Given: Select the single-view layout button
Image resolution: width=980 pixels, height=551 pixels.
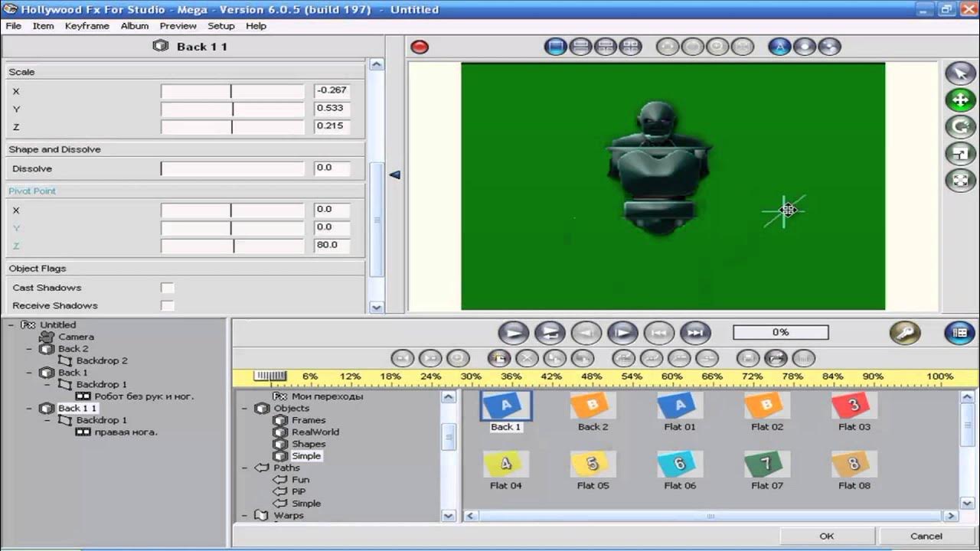Looking at the screenshot, I should (556, 47).
